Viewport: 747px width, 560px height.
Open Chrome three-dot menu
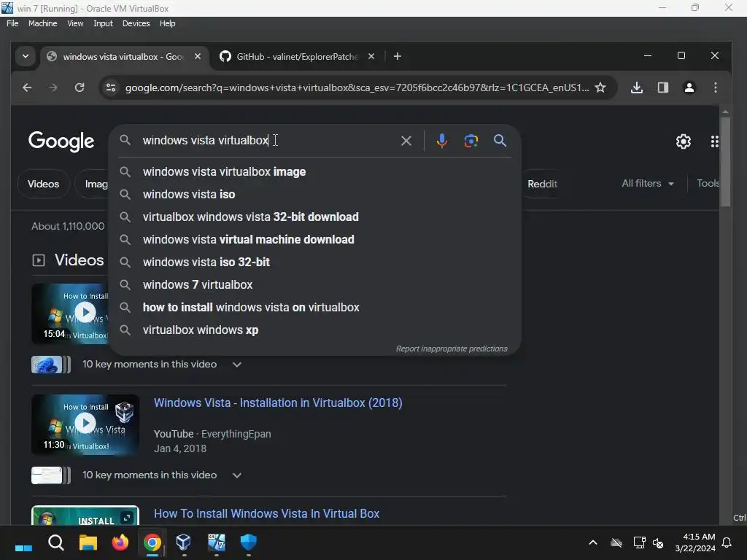tap(715, 87)
